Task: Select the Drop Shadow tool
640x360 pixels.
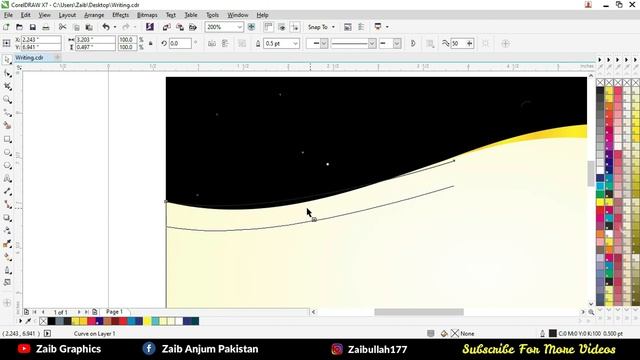Action: [x=7, y=218]
